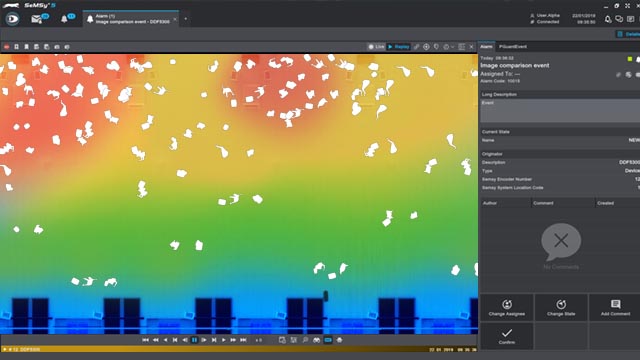Click the Change Assignee button
This screenshot has width=640, height=360.
coord(507,308)
